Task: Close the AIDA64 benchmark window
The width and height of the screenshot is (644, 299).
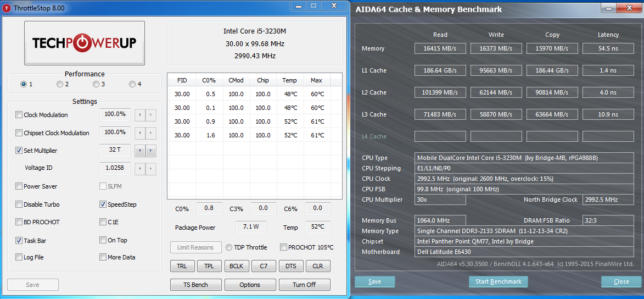Action: click(621, 282)
